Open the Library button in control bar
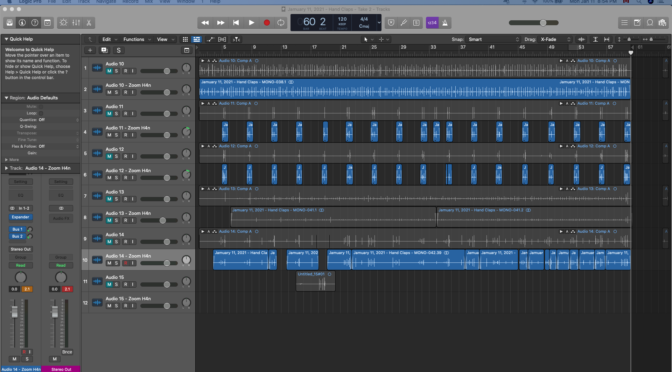 pos(9,23)
